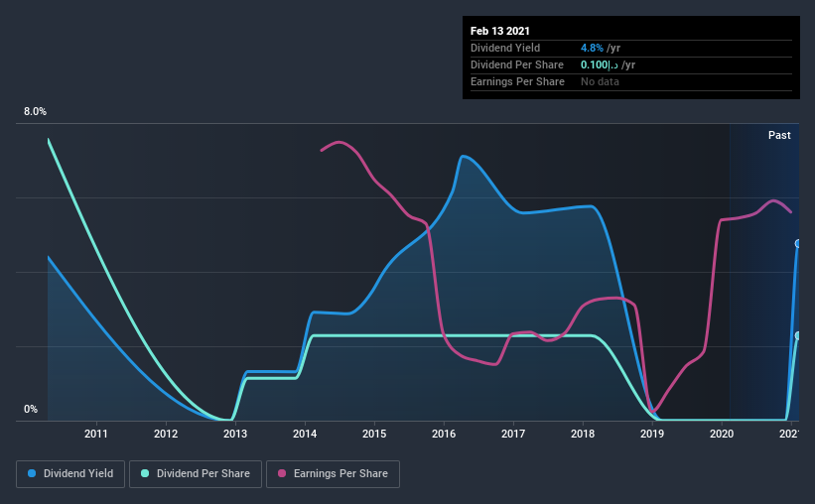This screenshot has width=815, height=504.
Task: Toggle the Earnings Per Share legend button
Action: point(333,474)
